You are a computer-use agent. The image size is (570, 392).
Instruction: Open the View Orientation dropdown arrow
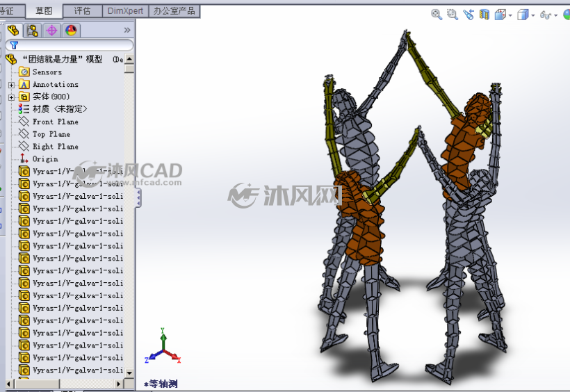510,15
